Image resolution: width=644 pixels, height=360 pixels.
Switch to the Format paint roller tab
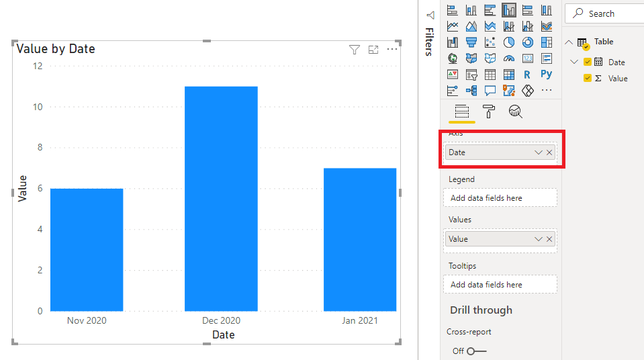(x=489, y=111)
